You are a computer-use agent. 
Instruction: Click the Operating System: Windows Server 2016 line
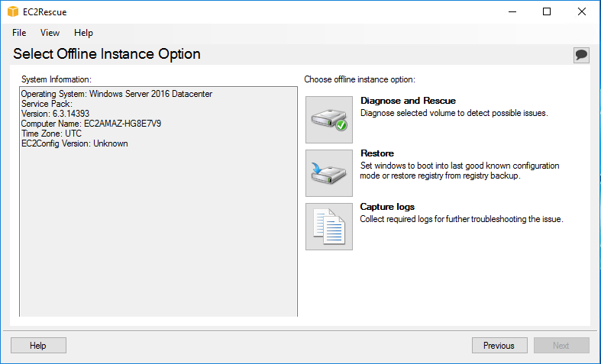coord(117,94)
